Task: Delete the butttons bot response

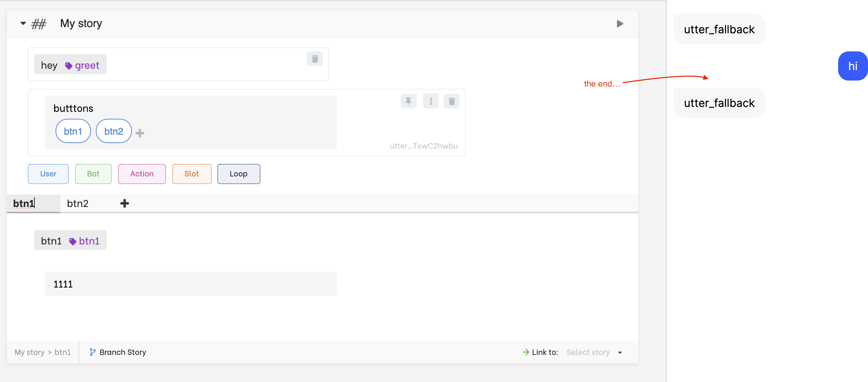Action: click(451, 101)
